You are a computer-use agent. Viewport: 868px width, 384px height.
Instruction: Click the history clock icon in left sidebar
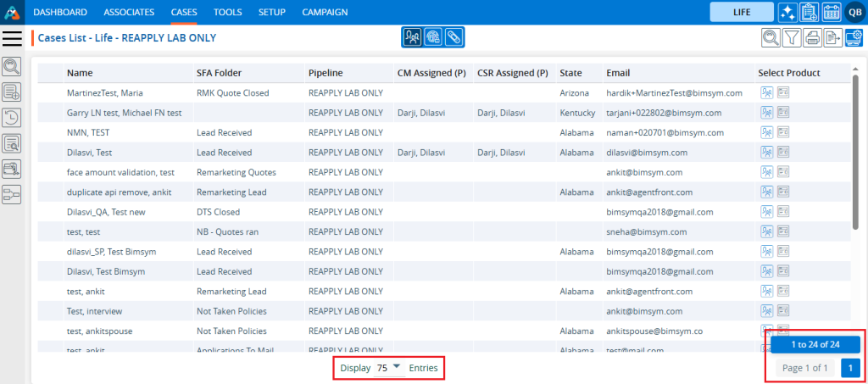13,118
